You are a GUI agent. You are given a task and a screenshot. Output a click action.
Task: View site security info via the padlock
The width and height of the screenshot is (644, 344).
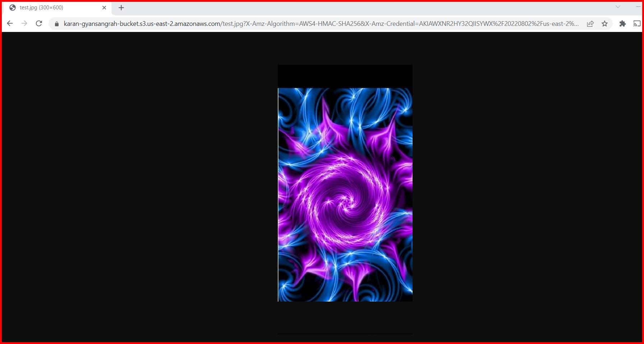click(x=56, y=24)
